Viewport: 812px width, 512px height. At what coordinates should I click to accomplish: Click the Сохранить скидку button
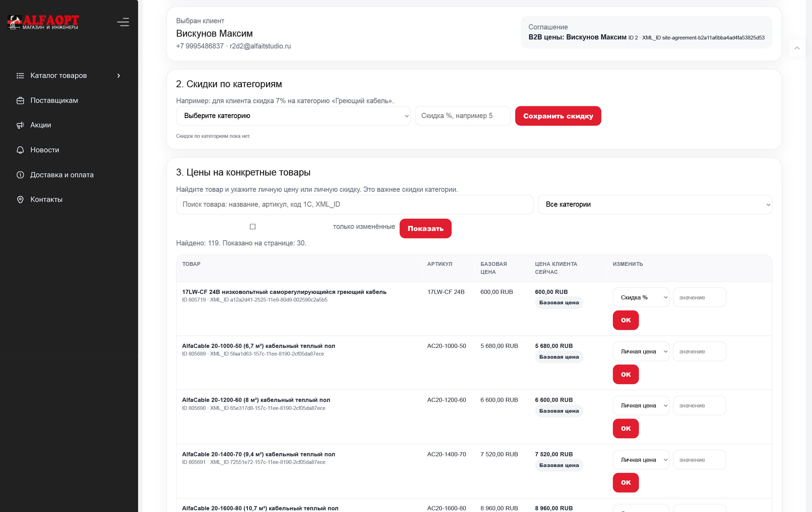click(x=558, y=116)
